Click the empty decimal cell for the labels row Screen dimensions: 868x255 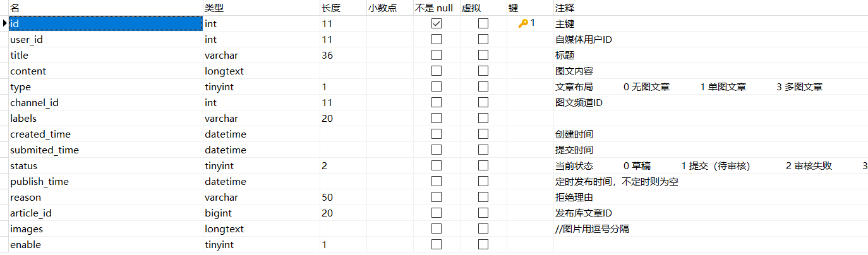pos(389,119)
